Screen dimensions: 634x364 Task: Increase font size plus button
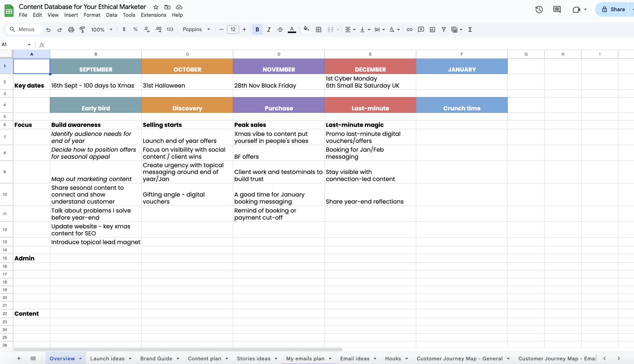pyautogui.click(x=244, y=29)
